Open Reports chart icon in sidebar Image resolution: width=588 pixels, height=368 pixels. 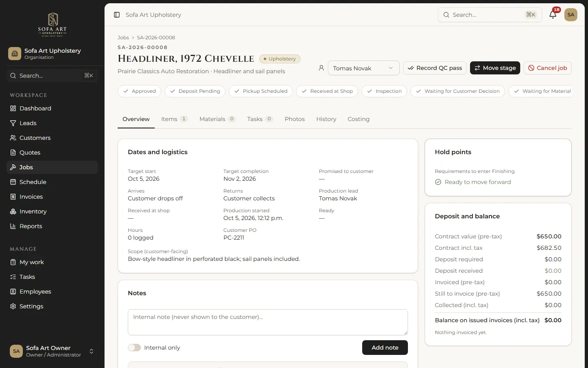click(x=13, y=226)
